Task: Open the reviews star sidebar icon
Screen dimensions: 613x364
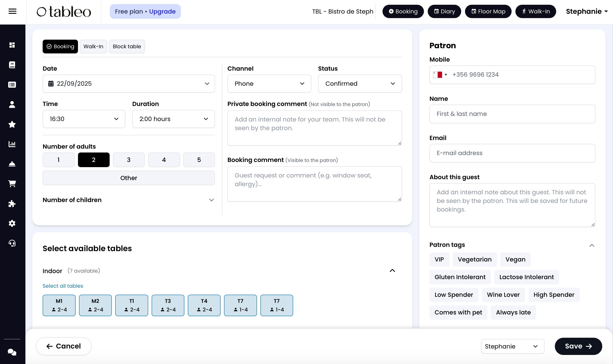Action: point(12,124)
